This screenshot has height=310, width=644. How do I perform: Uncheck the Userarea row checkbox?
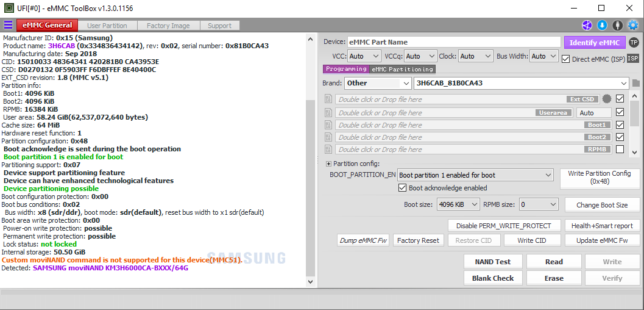coord(620,112)
